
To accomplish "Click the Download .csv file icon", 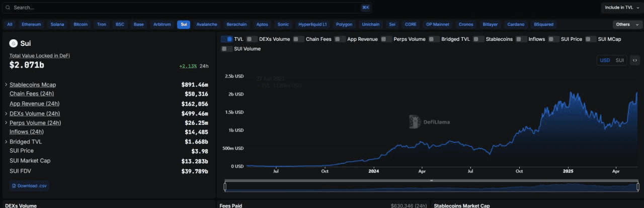I will pos(14,186).
